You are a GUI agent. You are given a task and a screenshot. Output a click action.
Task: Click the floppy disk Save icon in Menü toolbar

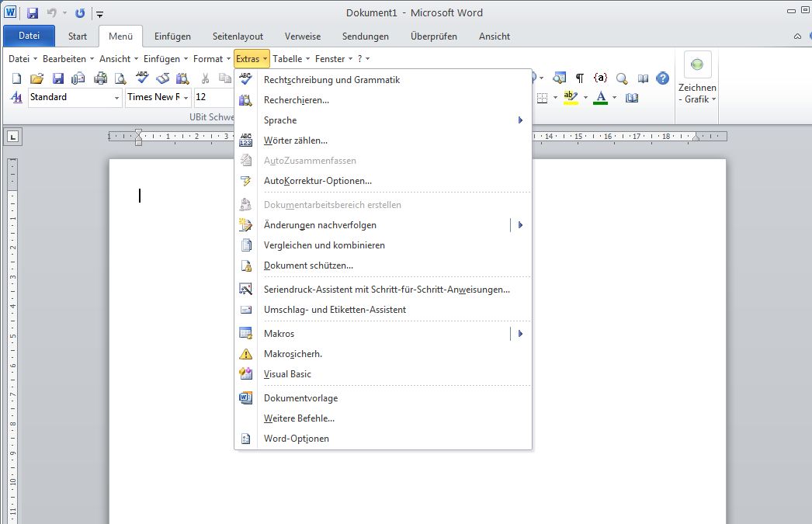pos(58,78)
